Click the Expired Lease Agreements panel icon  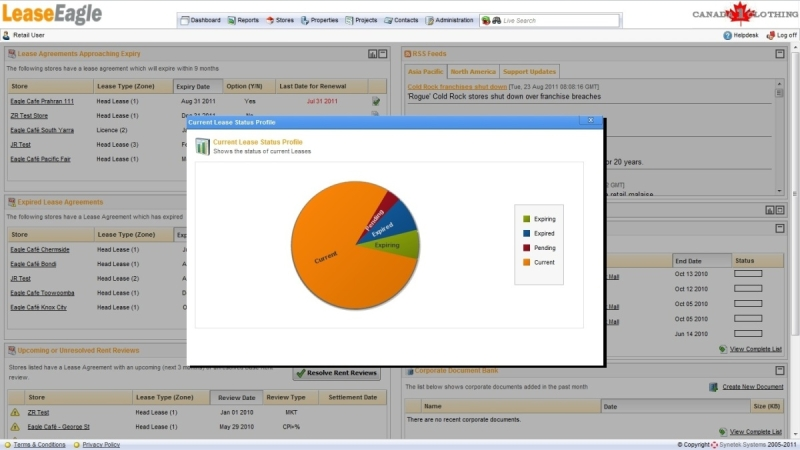(x=12, y=202)
